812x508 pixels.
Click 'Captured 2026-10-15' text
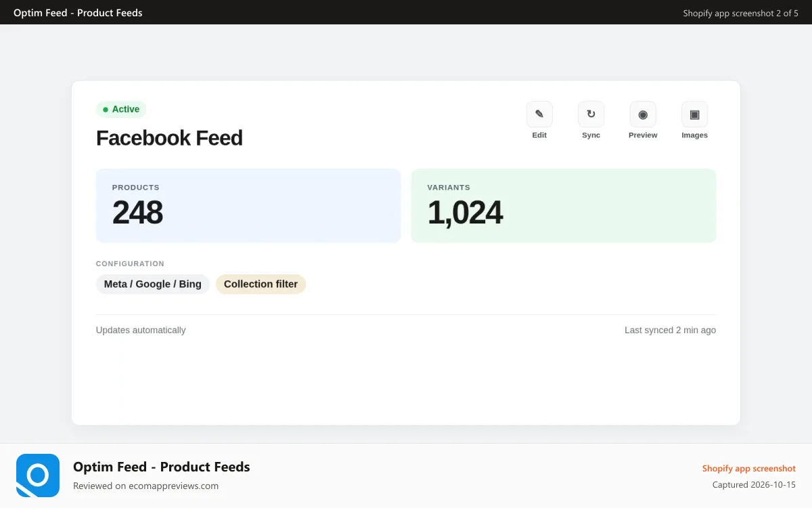point(754,485)
